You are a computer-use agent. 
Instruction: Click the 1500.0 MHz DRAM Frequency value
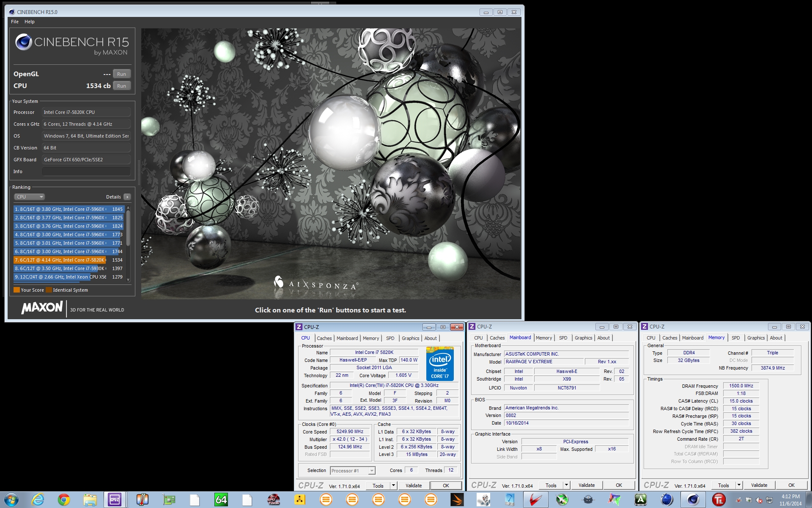[x=741, y=386]
